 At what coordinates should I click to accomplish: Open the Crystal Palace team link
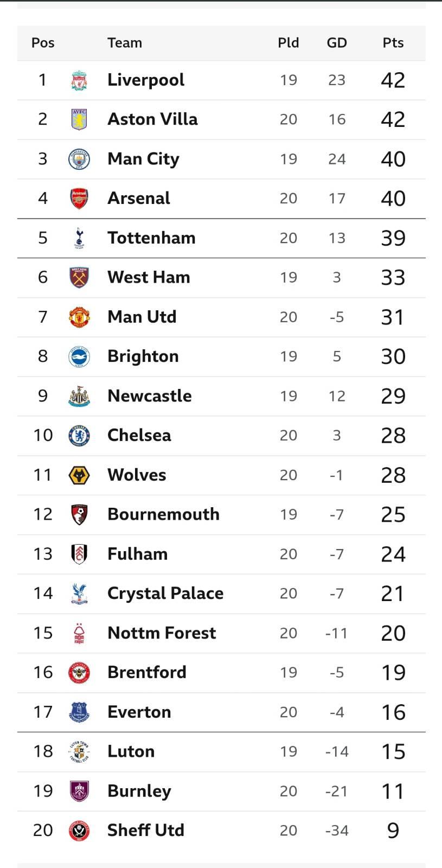coord(165,593)
